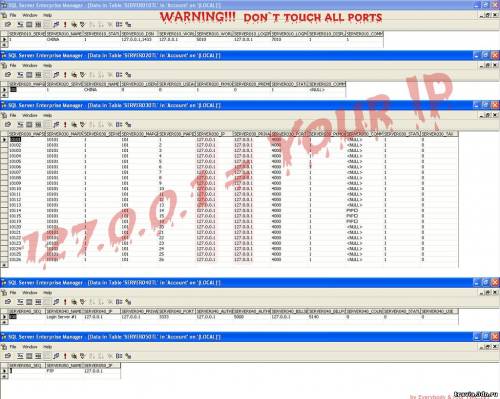Click the first toolbar icon in SERVER03TL window

pyautogui.click(x=8, y=125)
